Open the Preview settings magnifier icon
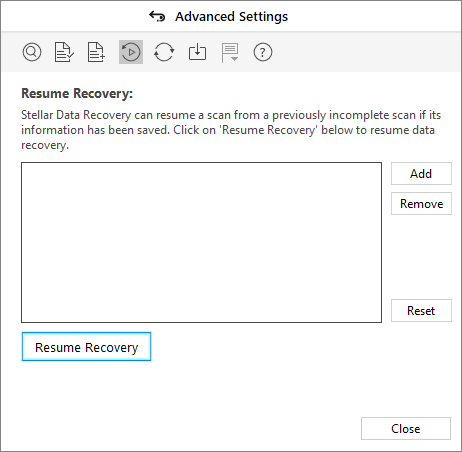The width and height of the screenshot is (462, 452). (x=32, y=52)
